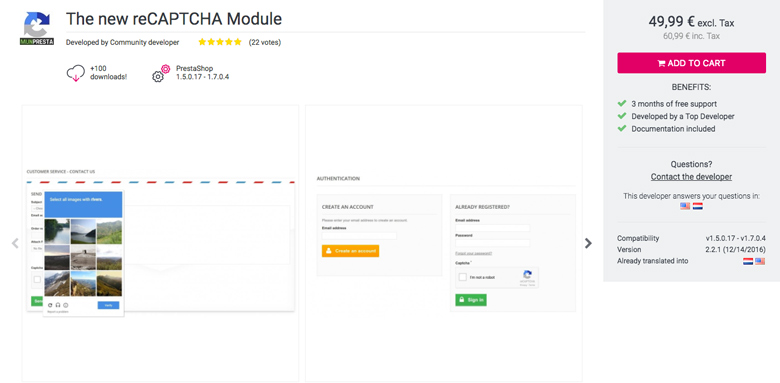The width and height of the screenshot is (780, 383).
Task: Click "PrestaShop 1.5.0.17 - 1.7.0.4" text
Action: [202, 73]
